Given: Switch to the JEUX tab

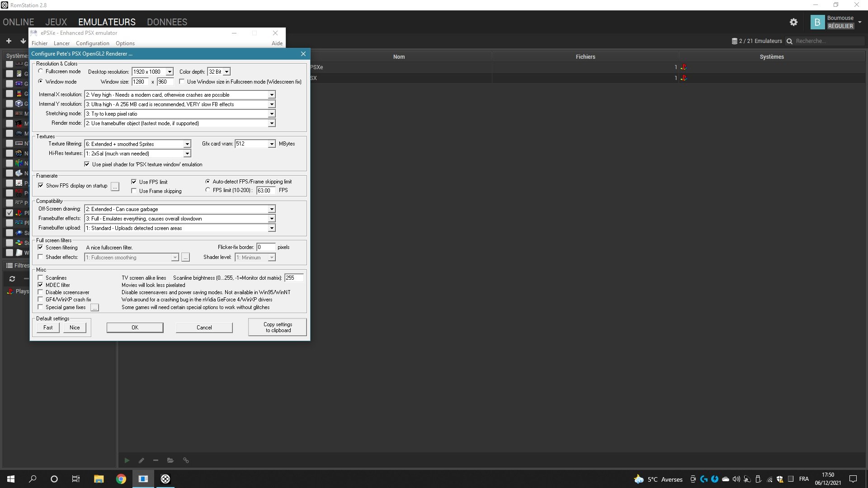Looking at the screenshot, I should pyautogui.click(x=56, y=22).
